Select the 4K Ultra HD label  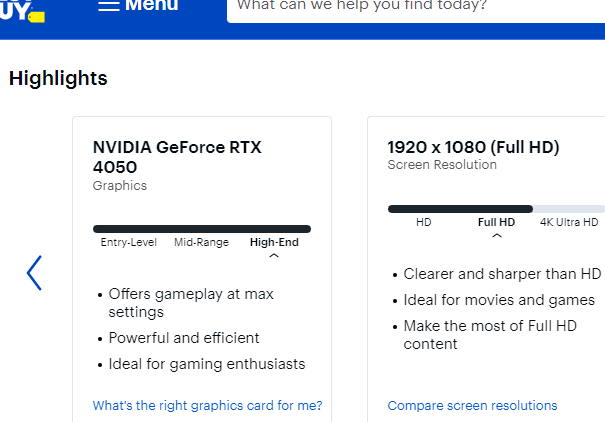(568, 222)
